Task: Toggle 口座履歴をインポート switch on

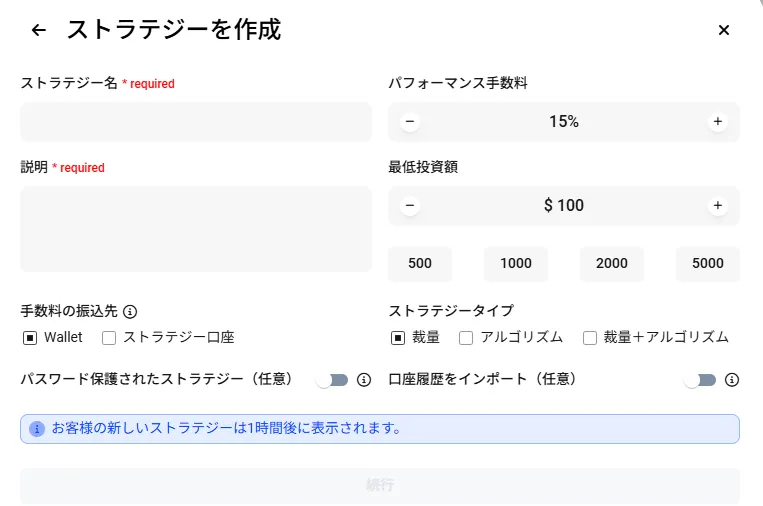Action: 700,380
